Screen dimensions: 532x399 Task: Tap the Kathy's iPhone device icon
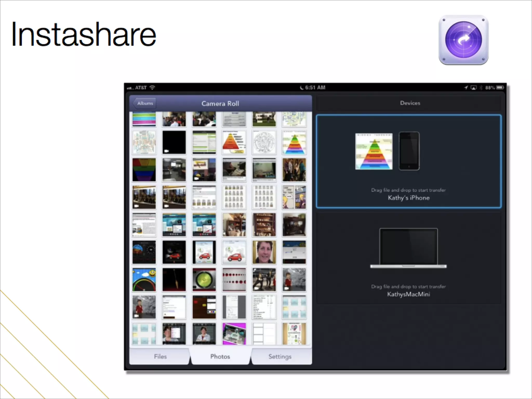(409, 151)
